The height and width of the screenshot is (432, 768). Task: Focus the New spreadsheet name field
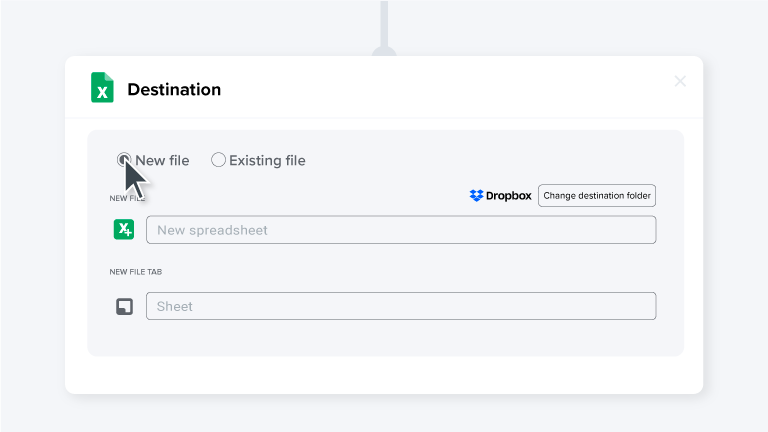point(400,230)
